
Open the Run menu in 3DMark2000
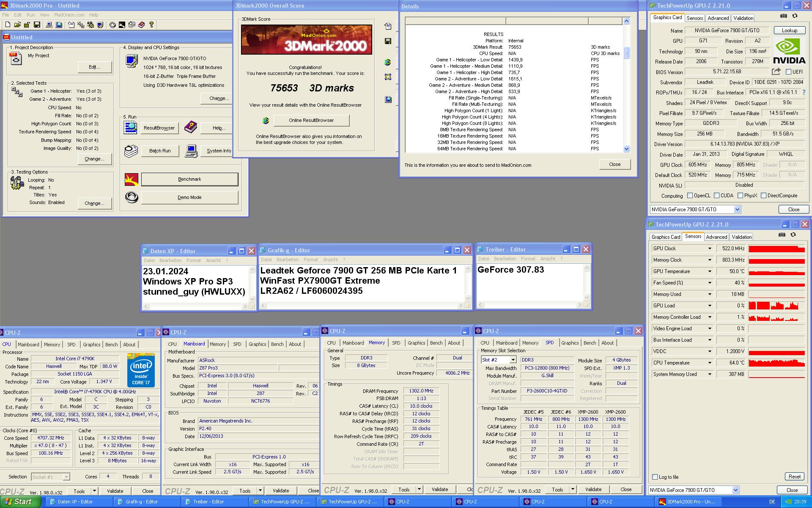[x=30, y=15]
